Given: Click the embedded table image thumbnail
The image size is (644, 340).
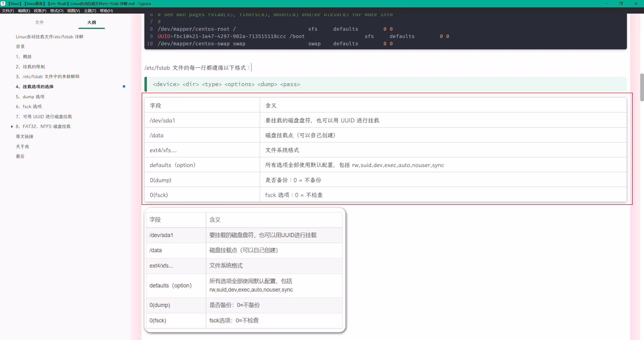Looking at the screenshot, I should click(245, 270).
